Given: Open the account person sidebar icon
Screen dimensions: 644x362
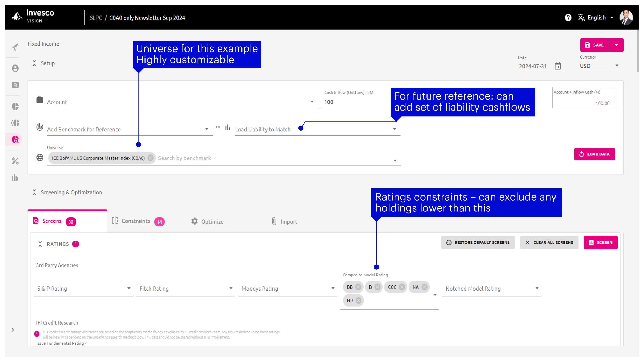Looking at the screenshot, I should 15,68.
